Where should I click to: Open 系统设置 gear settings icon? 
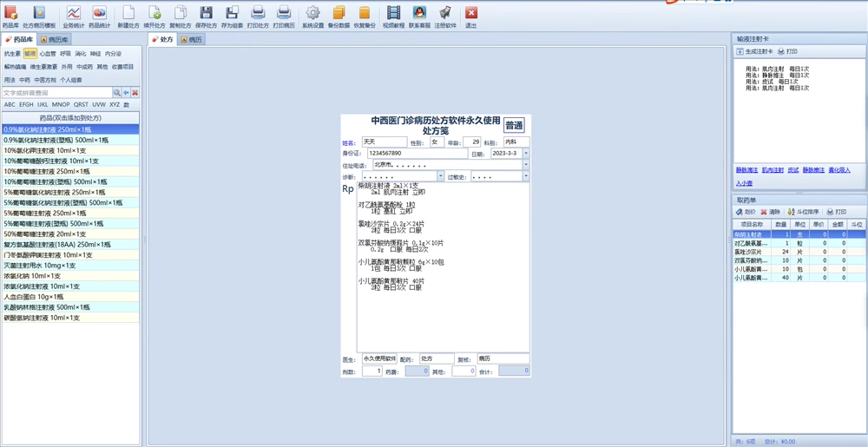[x=312, y=16]
